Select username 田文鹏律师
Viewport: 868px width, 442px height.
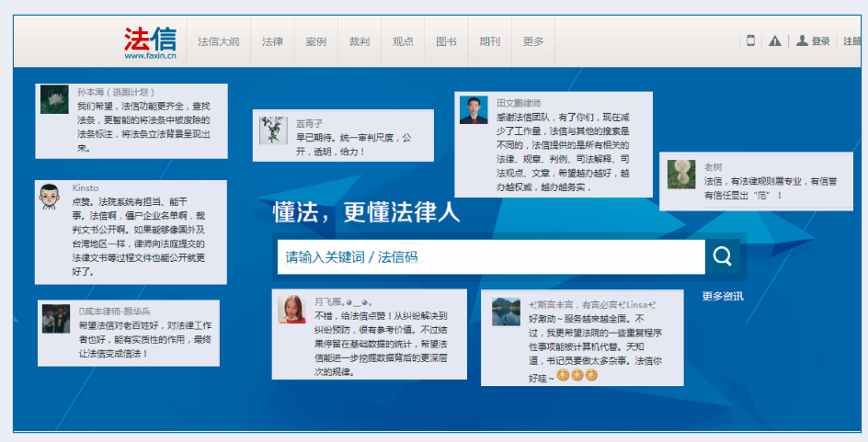(x=519, y=103)
